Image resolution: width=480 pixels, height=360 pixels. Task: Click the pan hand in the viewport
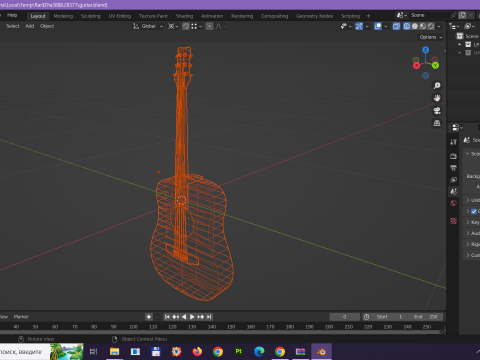coord(437,98)
